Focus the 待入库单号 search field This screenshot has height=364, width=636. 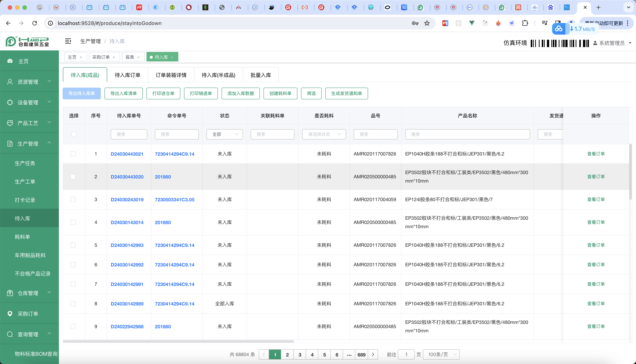click(129, 134)
